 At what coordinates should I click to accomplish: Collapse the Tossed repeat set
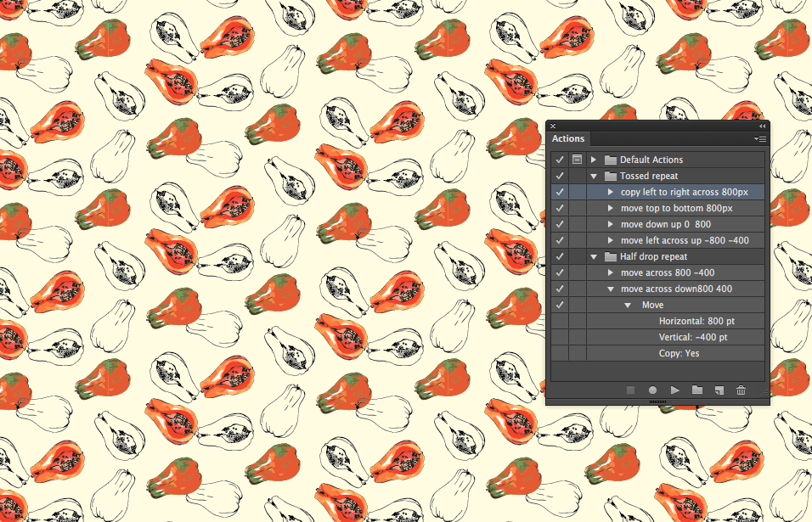pos(594,176)
